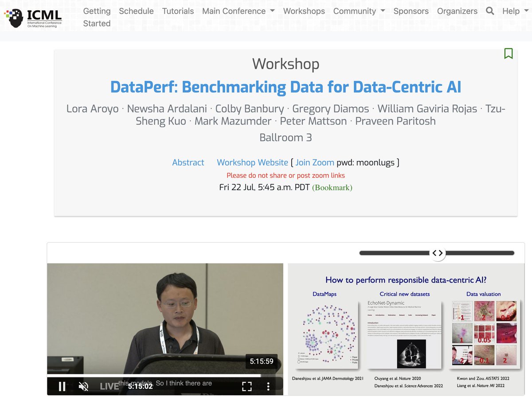Go to the Workshops page
Image resolution: width=532 pixels, height=404 pixels.
(x=304, y=11)
